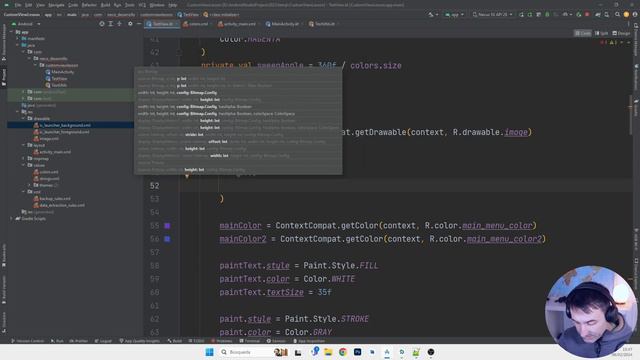Open project panel settings gear
640x360 pixels.
click(130, 24)
